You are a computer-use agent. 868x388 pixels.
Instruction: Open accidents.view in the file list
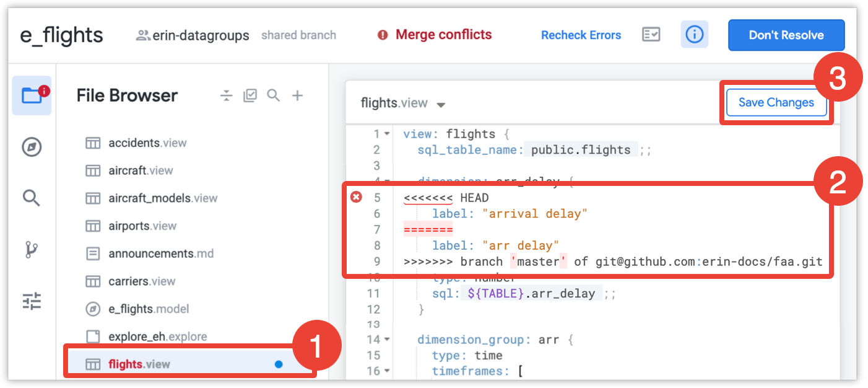[147, 143]
